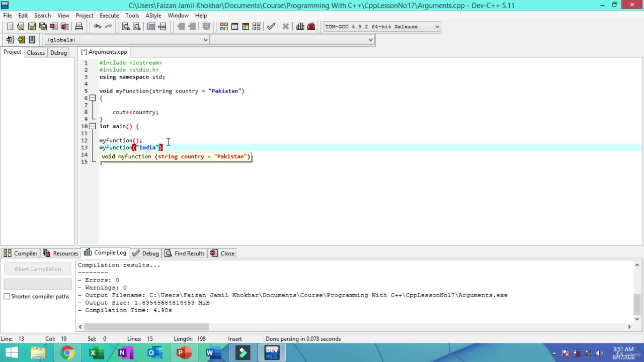Open the Debug tab in bottom panel
This screenshot has height=362, width=644.
[x=145, y=253]
